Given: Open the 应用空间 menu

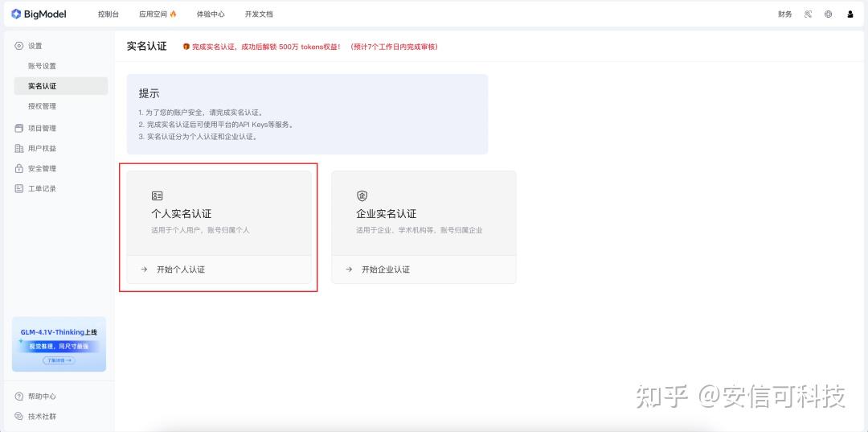Looking at the screenshot, I should coord(154,14).
